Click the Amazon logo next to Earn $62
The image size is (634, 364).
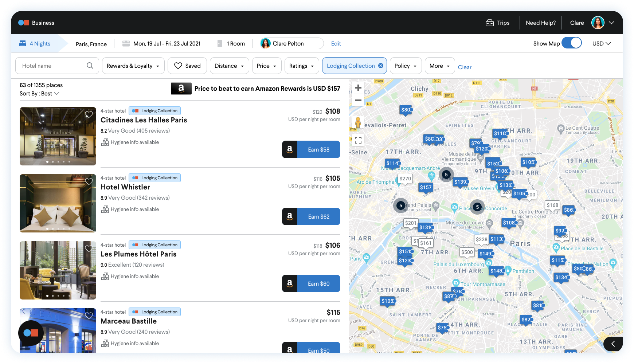290,216
